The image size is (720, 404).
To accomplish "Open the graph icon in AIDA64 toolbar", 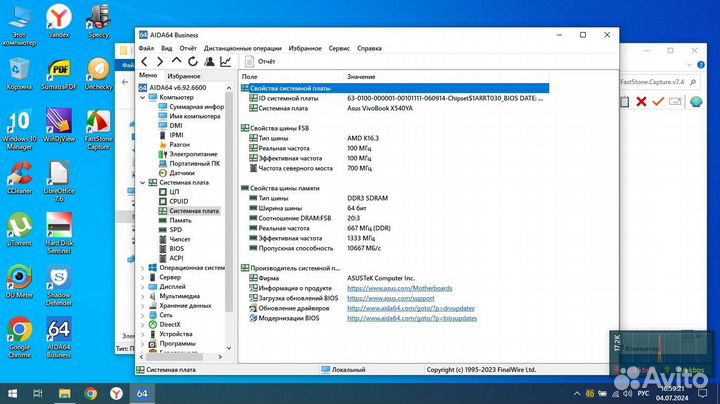I will click(225, 61).
